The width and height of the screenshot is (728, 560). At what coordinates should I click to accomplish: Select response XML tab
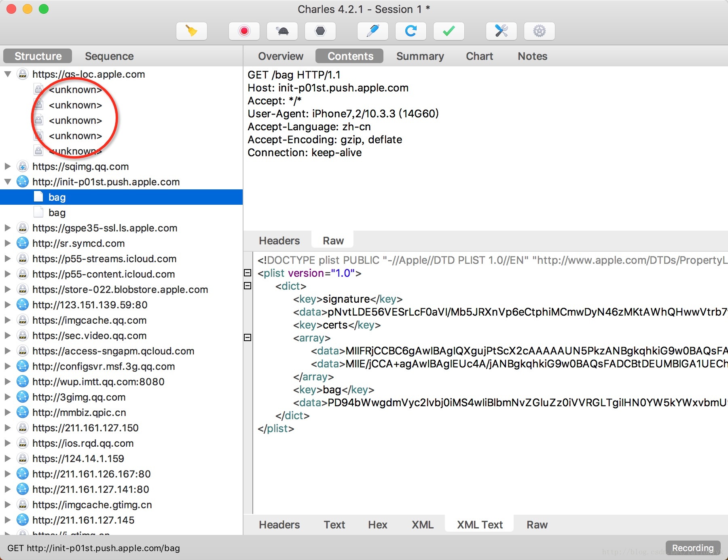pos(422,524)
